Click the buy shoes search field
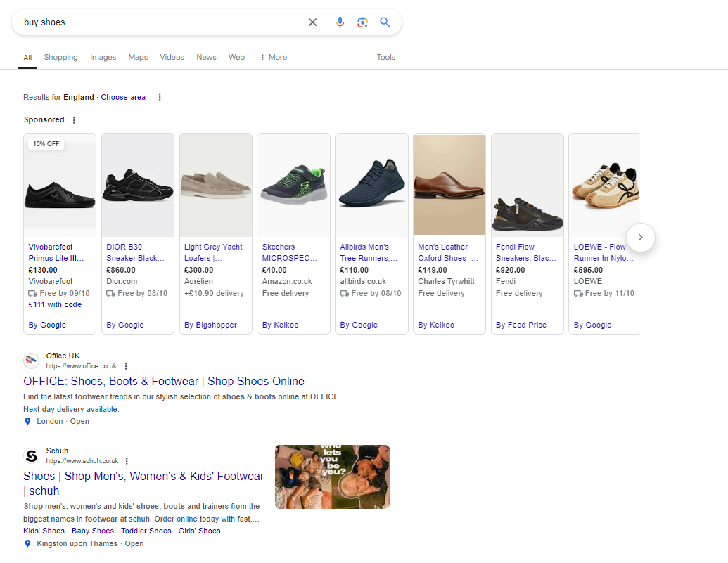The image size is (728, 563). point(162,22)
